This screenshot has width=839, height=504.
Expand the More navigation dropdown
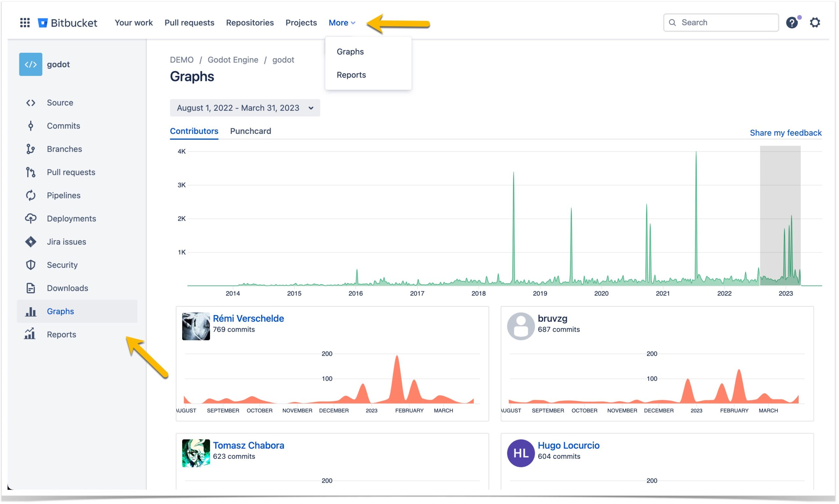tap(341, 22)
